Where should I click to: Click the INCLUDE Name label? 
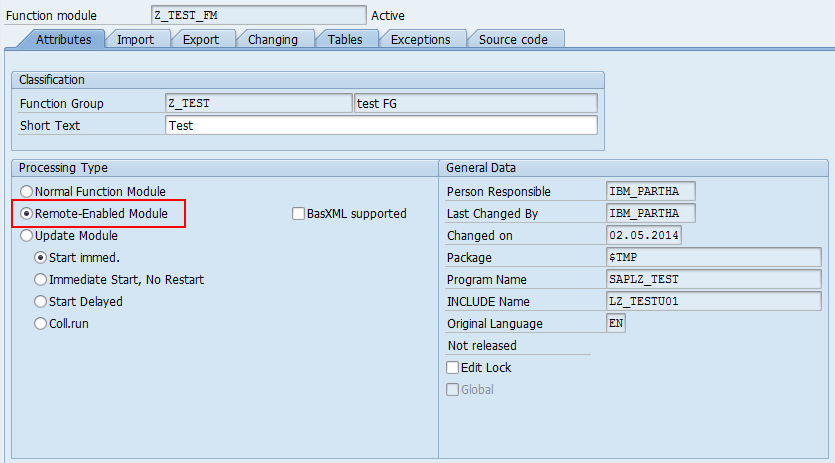pyautogui.click(x=488, y=302)
